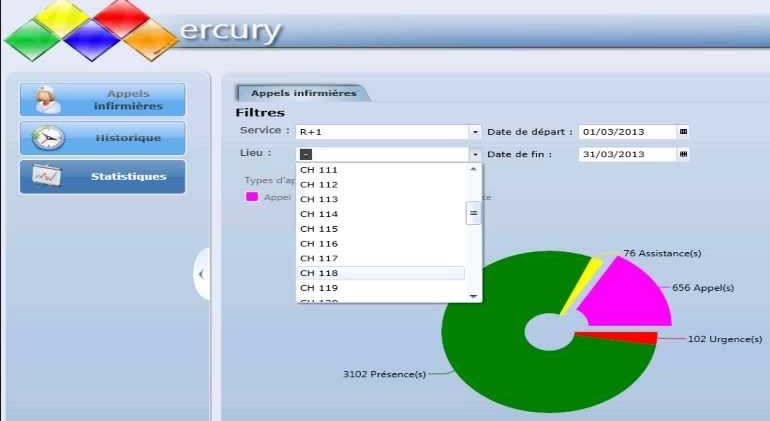Click the Date de départ input field
Image resolution: width=770 pixels, height=421 pixels.
click(628, 132)
